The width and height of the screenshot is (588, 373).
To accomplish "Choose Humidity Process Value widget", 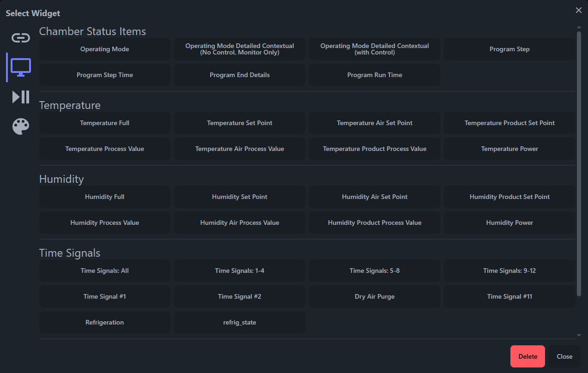I will tap(105, 223).
